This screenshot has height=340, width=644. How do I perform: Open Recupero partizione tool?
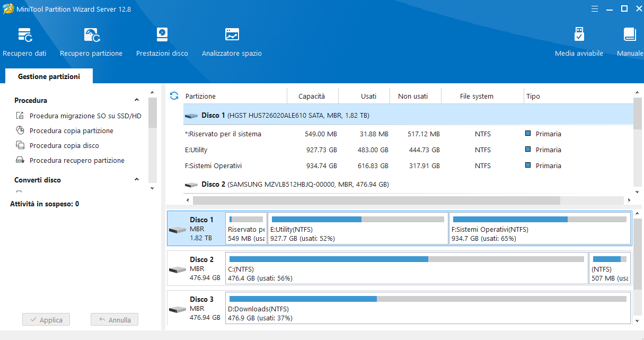point(91,42)
